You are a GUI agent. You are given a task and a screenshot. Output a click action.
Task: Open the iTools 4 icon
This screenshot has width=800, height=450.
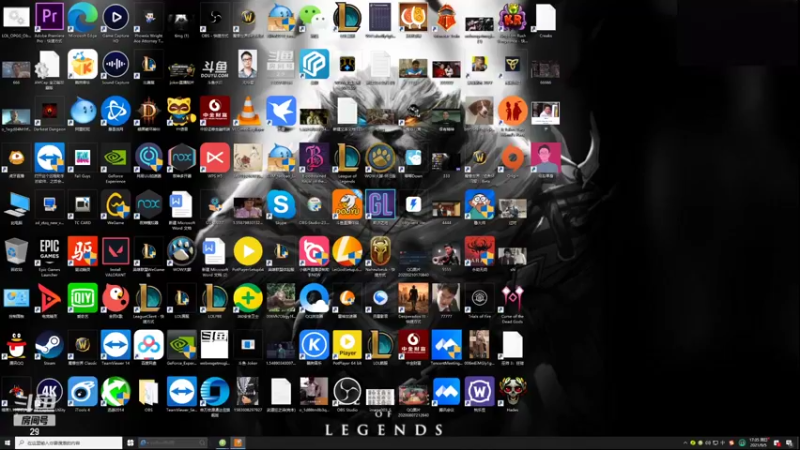[x=83, y=391]
